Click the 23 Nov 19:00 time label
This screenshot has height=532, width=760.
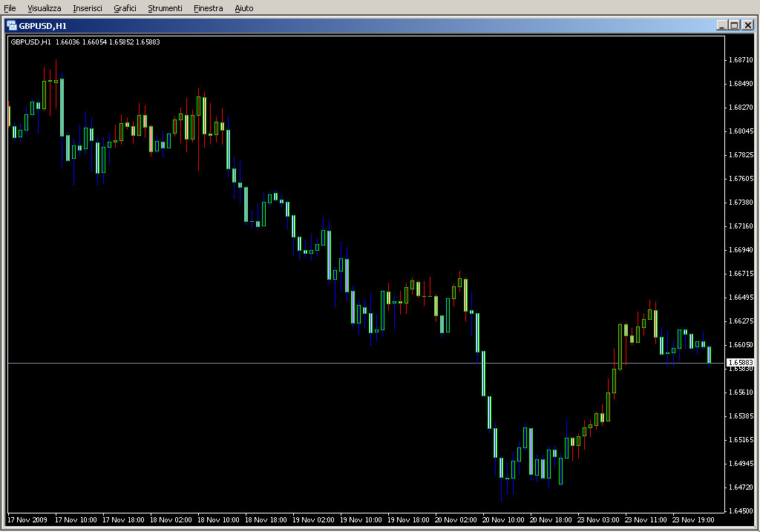[x=695, y=519]
